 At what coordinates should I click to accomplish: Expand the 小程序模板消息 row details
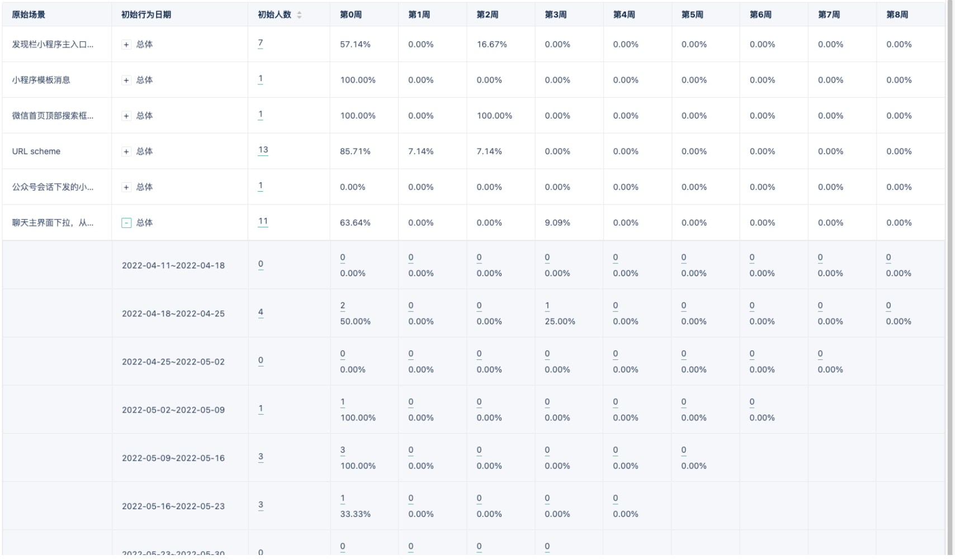(x=126, y=80)
